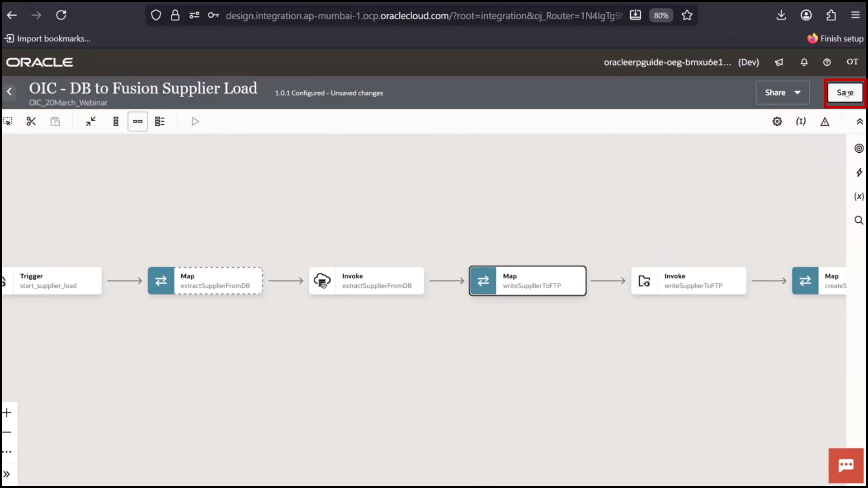Open the errors warning triangle icon
Image resolution: width=868 pixels, height=488 pixels.
click(825, 122)
